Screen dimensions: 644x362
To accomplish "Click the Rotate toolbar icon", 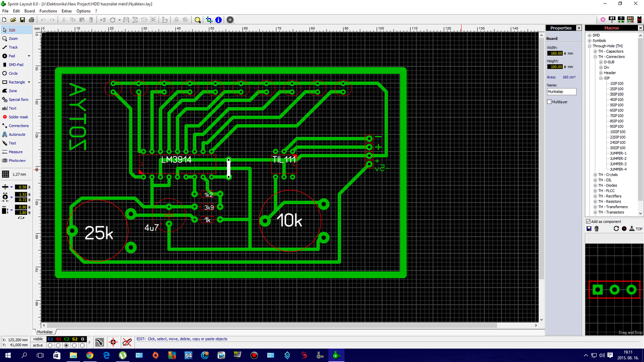I will pos(113,20).
